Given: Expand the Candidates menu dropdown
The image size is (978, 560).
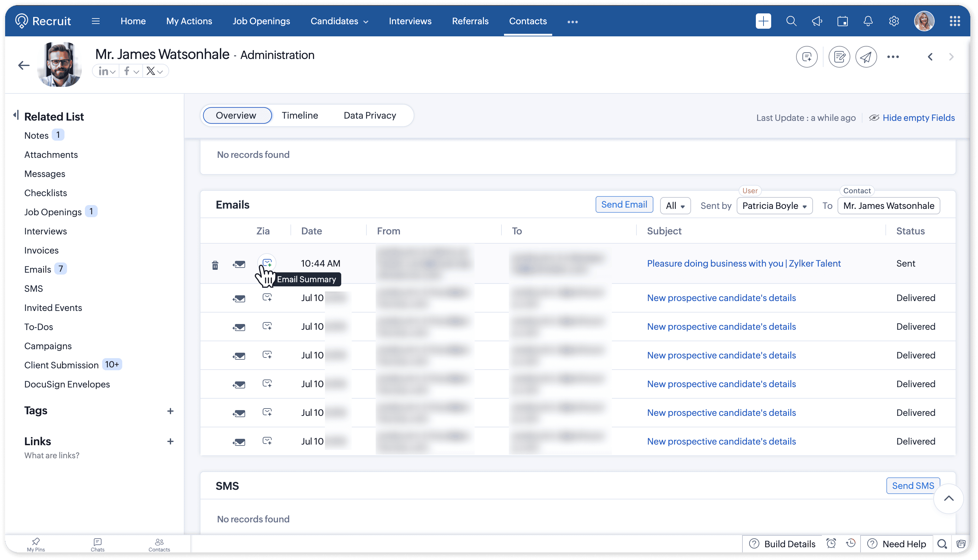Looking at the screenshot, I should coord(339,21).
